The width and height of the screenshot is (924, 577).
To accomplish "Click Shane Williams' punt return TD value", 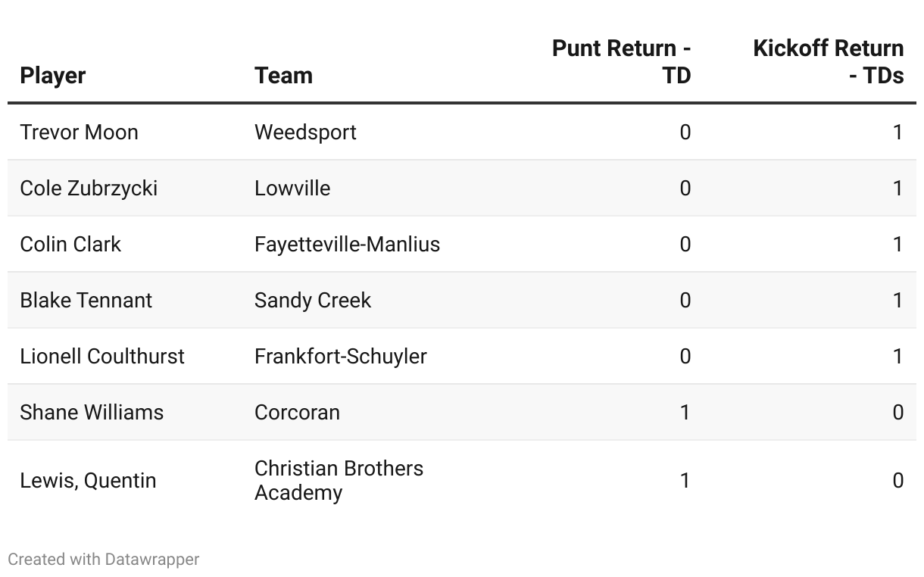I will point(685,412).
